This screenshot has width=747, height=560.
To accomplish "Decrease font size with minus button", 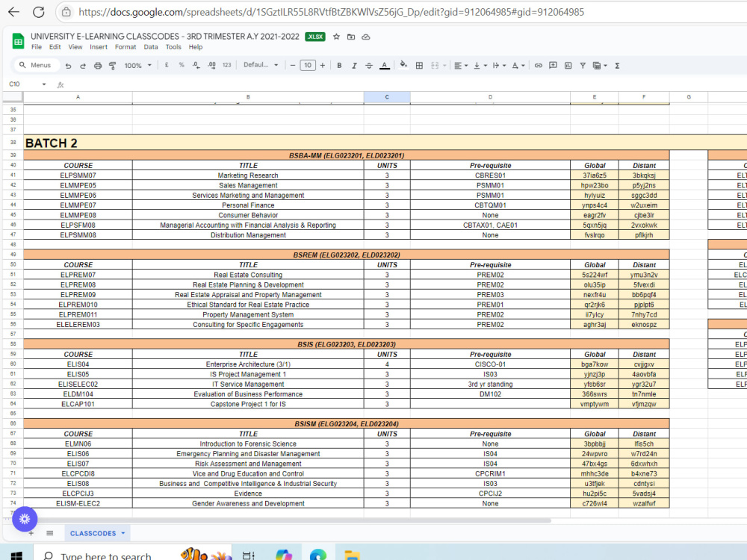I will 293,65.
